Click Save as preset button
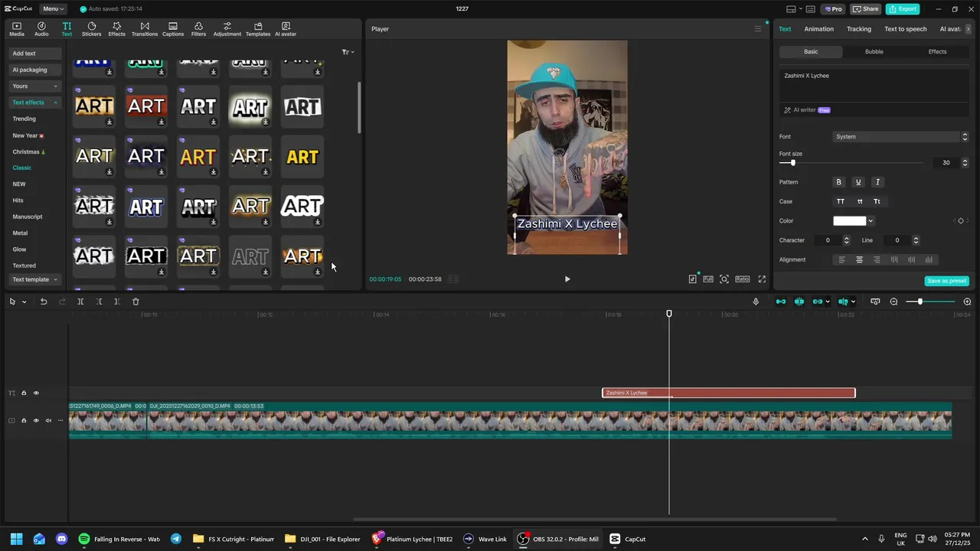 pyautogui.click(x=946, y=281)
